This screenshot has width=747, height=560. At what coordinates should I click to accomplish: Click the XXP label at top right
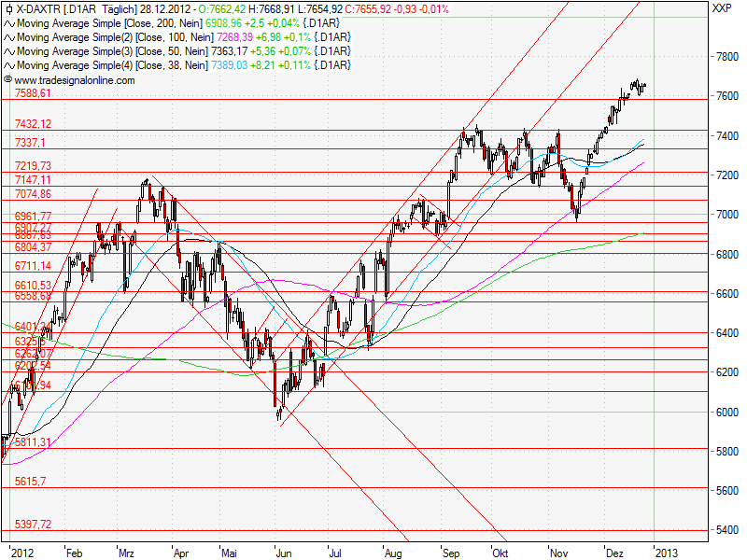(x=721, y=8)
